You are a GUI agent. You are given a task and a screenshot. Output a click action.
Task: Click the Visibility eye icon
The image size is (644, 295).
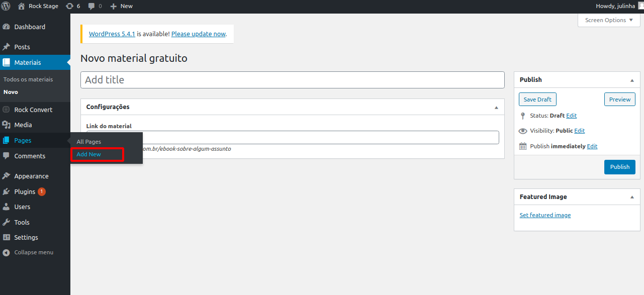pos(523,131)
